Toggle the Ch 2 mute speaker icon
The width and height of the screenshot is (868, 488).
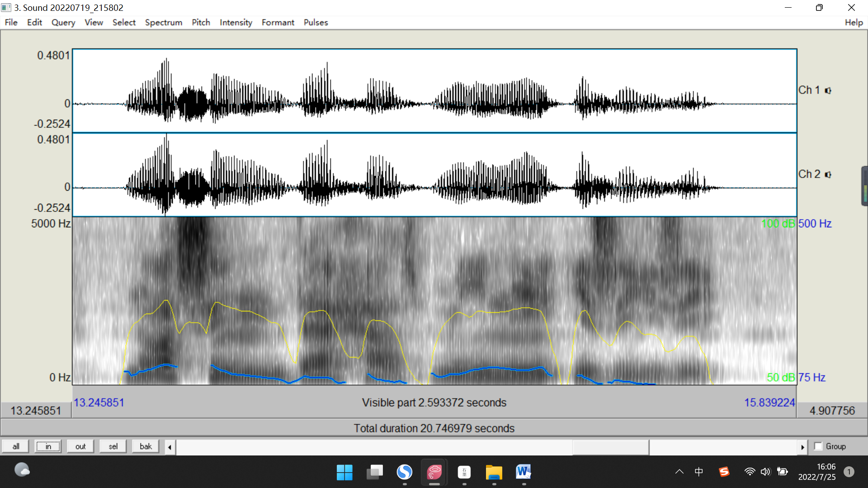pos(828,174)
